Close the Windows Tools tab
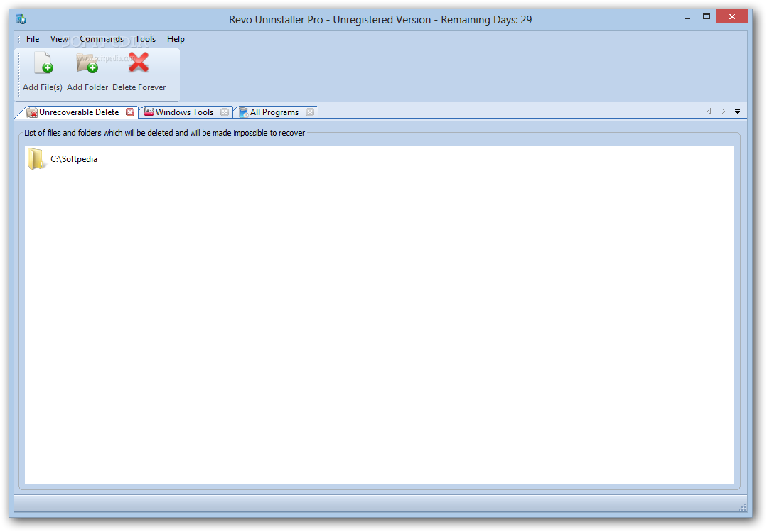This screenshot has height=532, width=767. tap(225, 112)
